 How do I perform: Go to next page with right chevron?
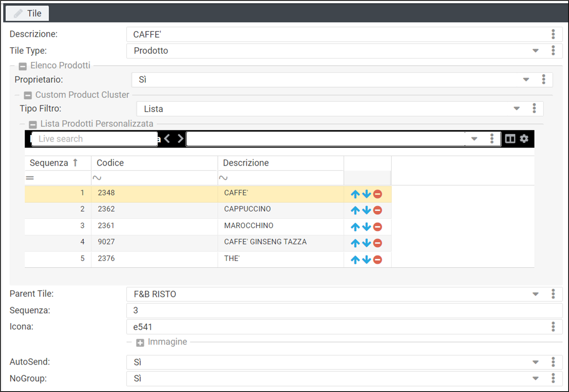point(180,139)
